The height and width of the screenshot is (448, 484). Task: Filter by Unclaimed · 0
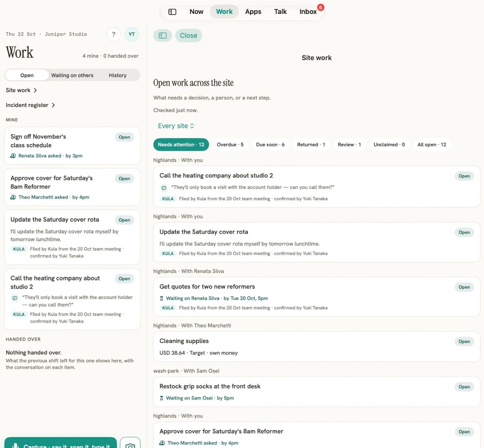[x=389, y=145]
